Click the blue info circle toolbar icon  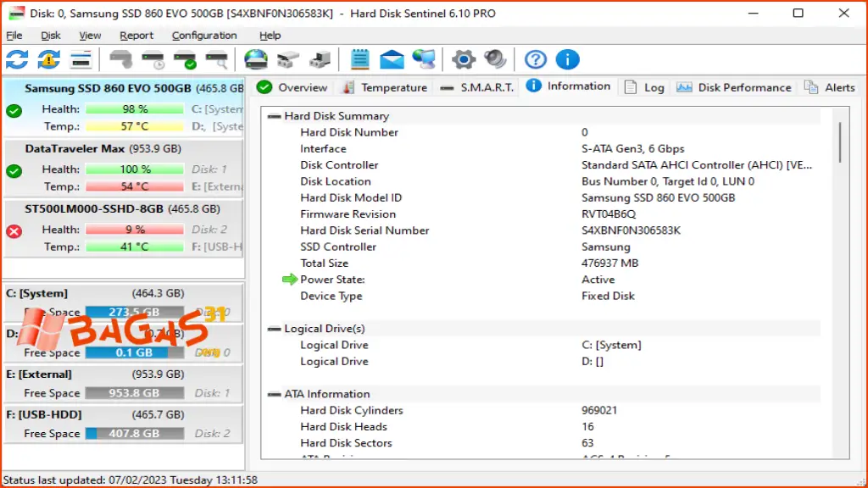click(567, 60)
